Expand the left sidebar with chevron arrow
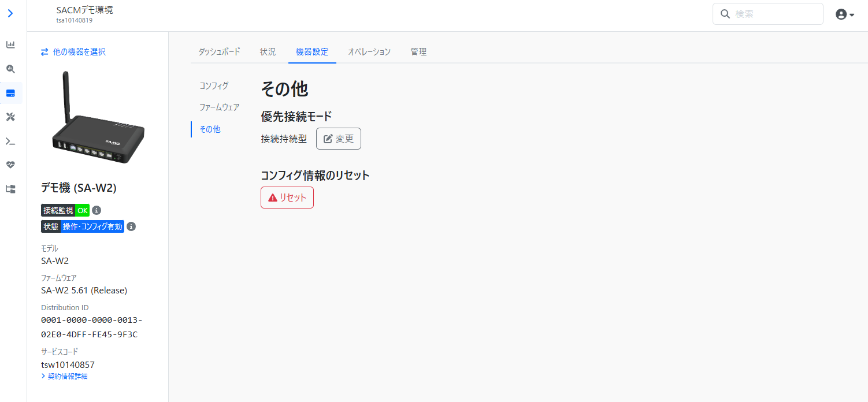 pyautogui.click(x=10, y=13)
